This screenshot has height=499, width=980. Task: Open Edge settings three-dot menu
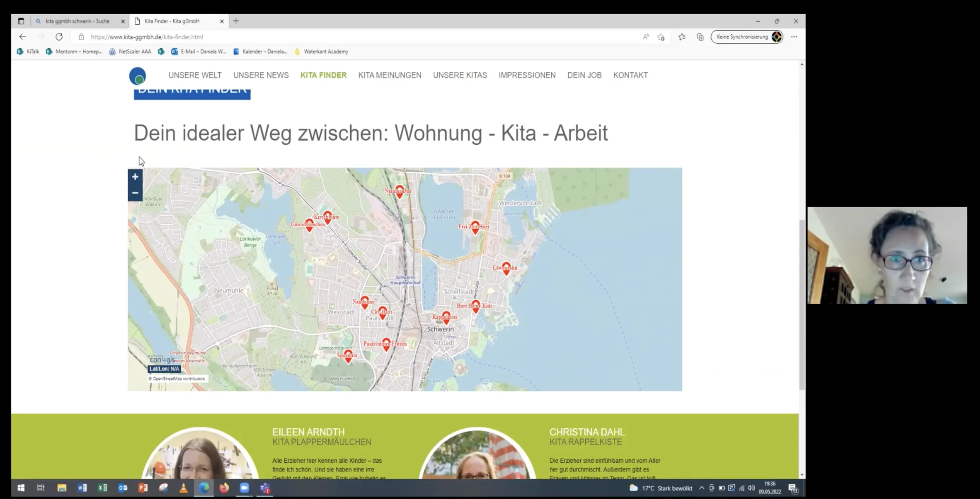[x=794, y=37]
